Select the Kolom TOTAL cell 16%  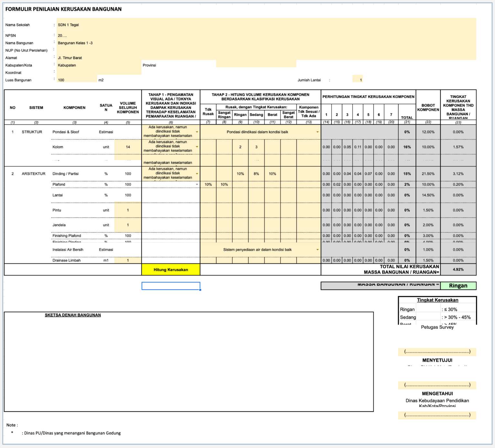pos(407,147)
